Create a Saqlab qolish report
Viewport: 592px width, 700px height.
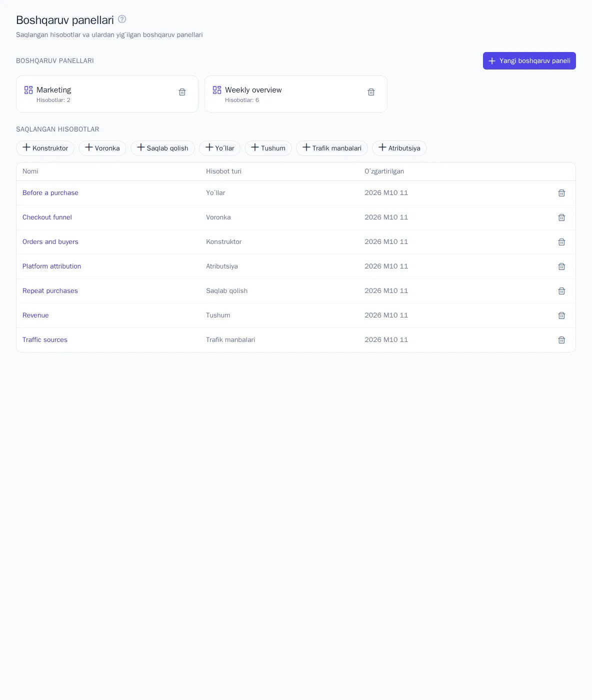162,148
